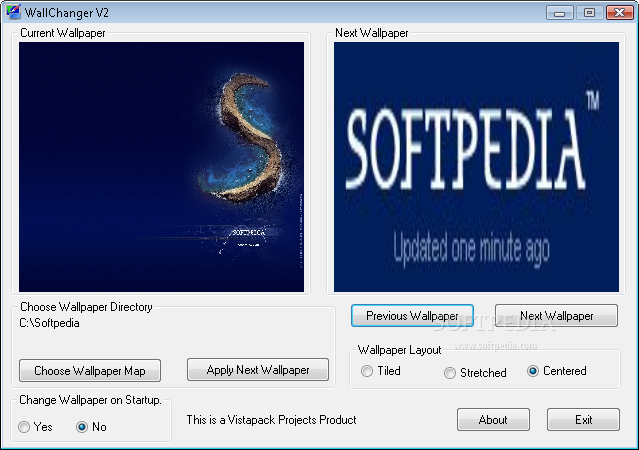
Task: Click the Previous Wallpaper button
Action: (412, 315)
